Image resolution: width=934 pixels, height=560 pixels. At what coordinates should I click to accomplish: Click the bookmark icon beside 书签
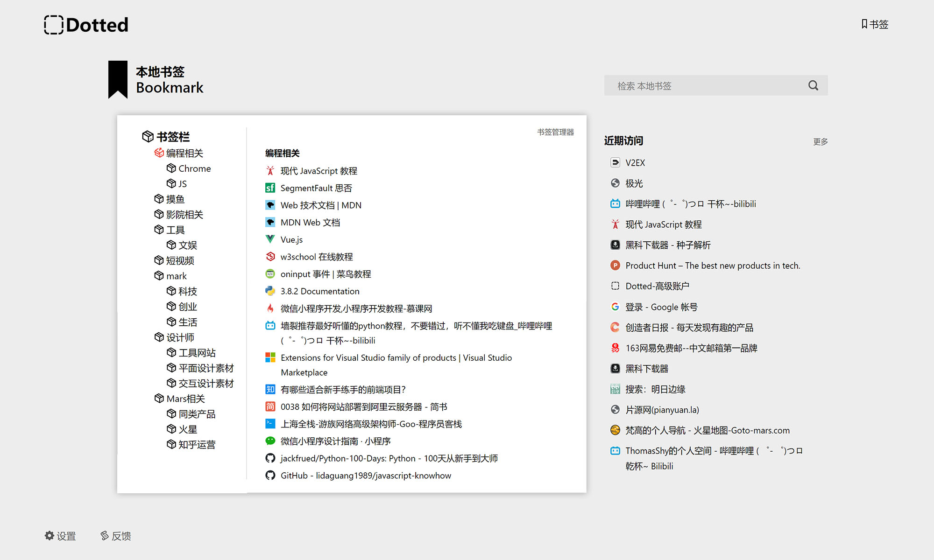pyautogui.click(x=864, y=24)
